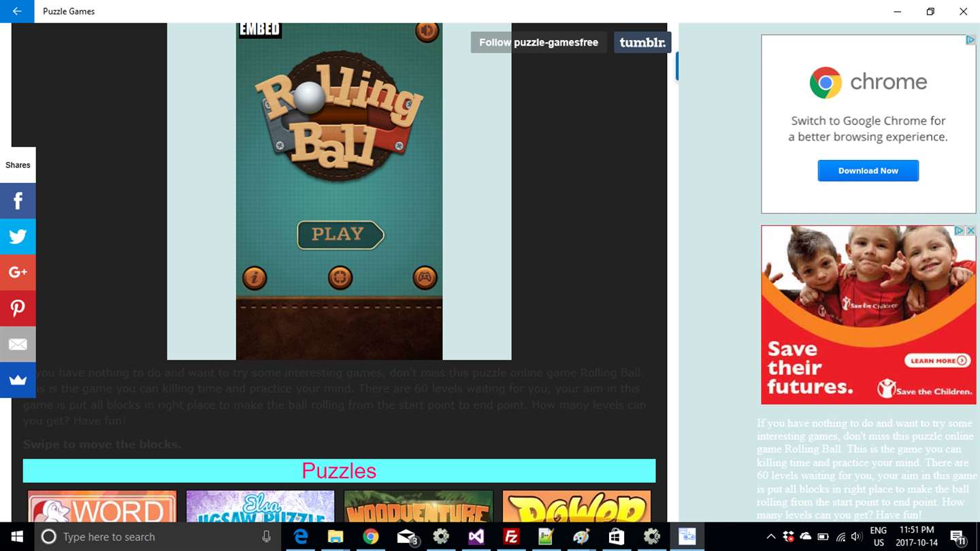This screenshot has height=551, width=980.
Task: Open the network Wi-Fi icon in tray
Action: coord(840,537)
